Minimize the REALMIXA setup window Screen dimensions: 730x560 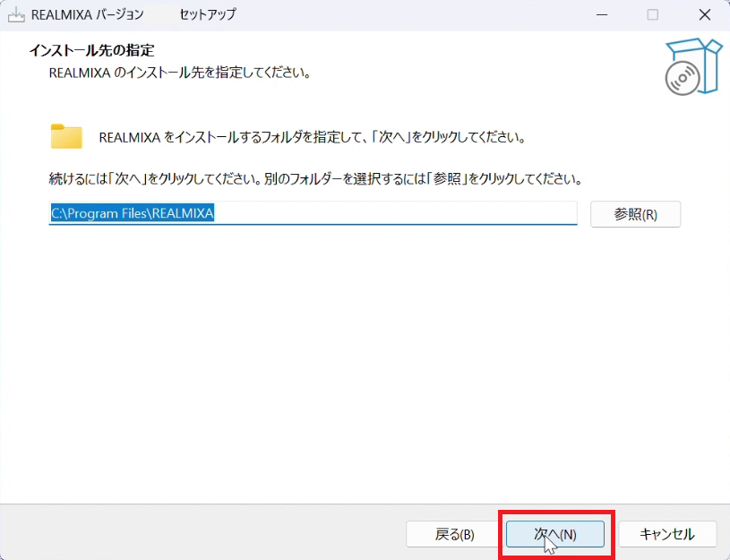coord(602,15)
